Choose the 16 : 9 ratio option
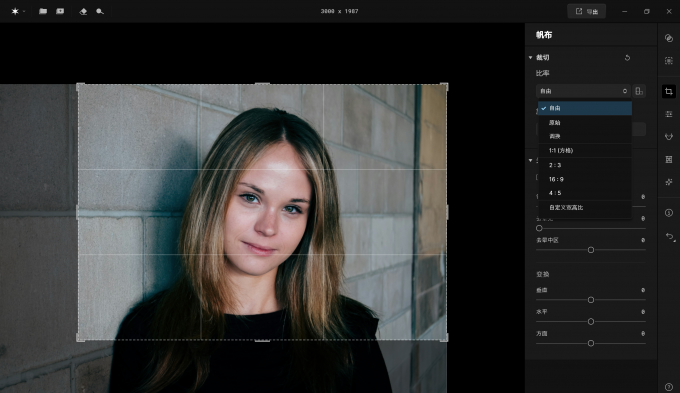Screen dimensions: 680x393 tap(585, 179)
